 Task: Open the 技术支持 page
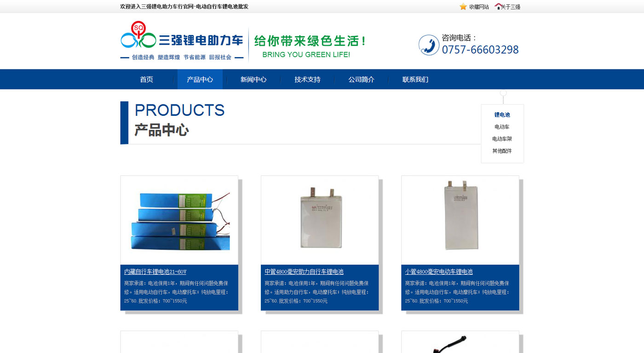pos(307,80)
